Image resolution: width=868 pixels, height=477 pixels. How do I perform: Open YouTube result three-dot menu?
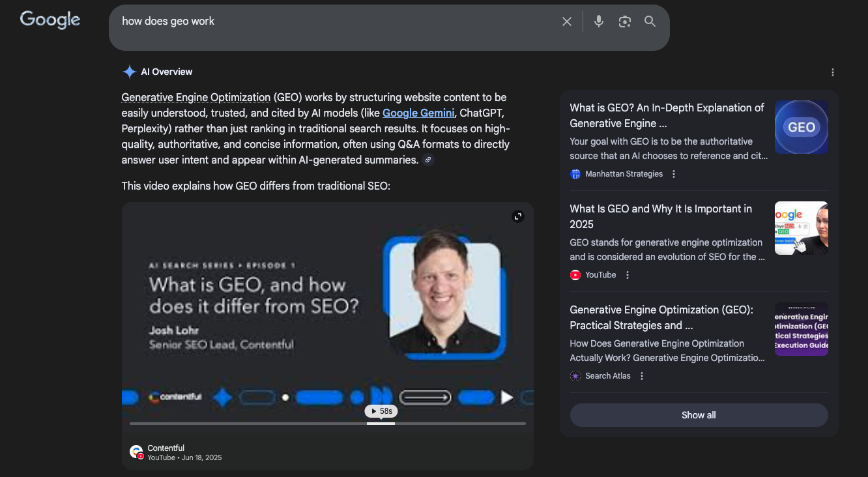click(628, 275)
